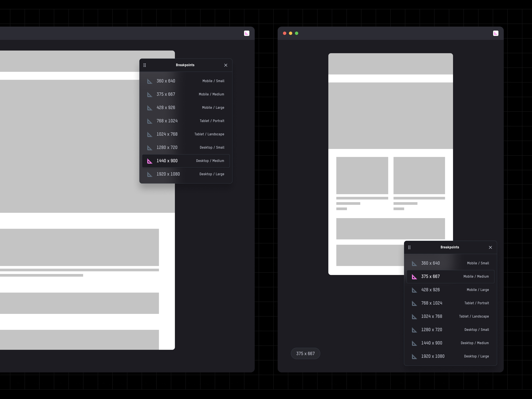Close the right Breakpoints panel
Image resolution: width=532 pixels, height=399 pixels.
click(x=490, y=247)
